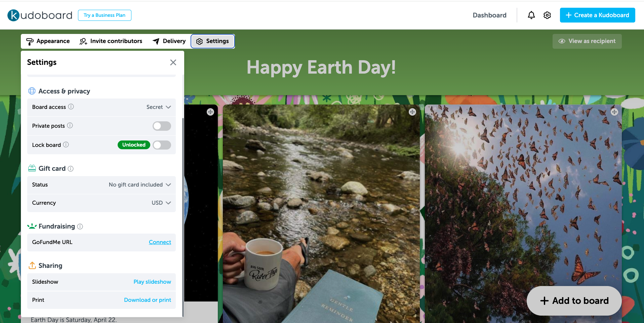Click the Settings panel scrollbar
This screenshot has height=323, width=644.
pyautogui.click(x=183, y=215)
